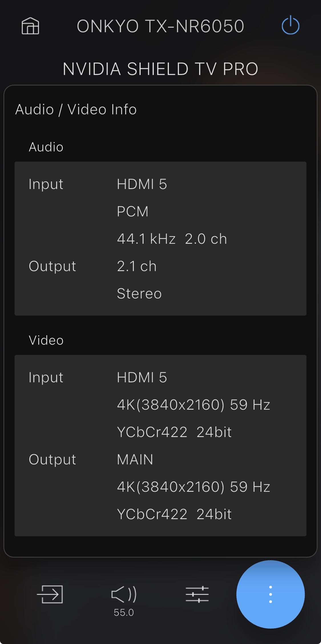Toggle the receiver power button

(290, 26)
